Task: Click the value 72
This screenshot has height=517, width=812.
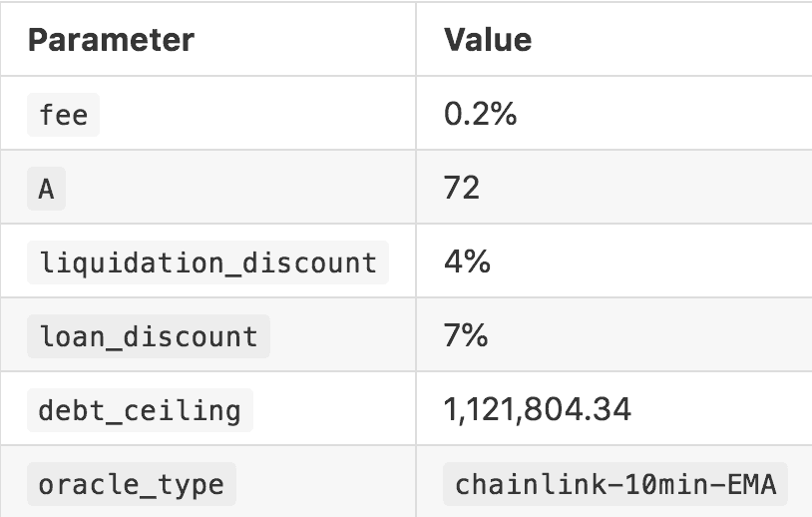Action: click(x=462, y=189)
